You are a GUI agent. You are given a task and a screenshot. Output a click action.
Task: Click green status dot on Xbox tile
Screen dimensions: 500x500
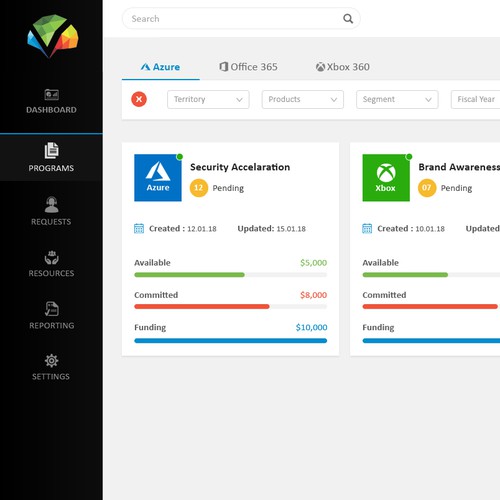click(x=409, y=157)
